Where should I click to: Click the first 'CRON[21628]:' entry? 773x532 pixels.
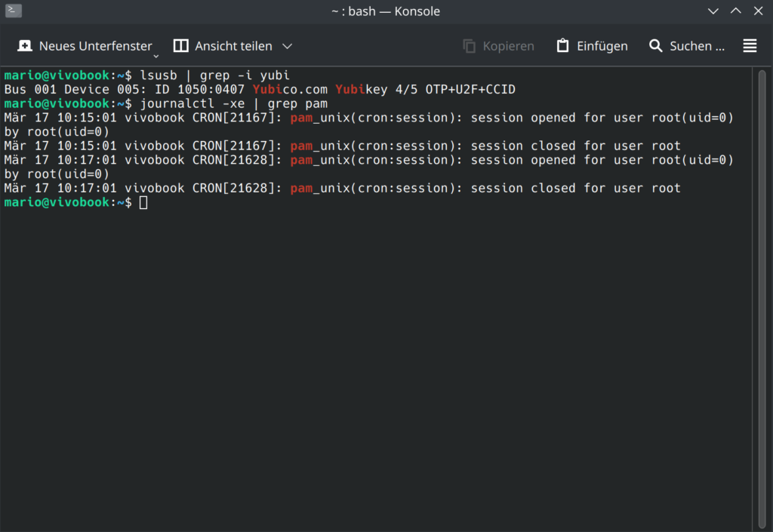(x=237, y=160)
